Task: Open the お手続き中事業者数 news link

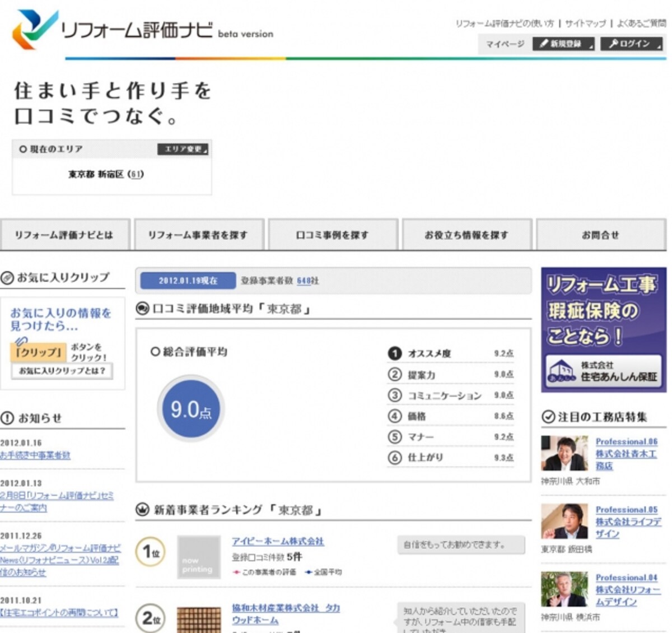Action: 35,455
